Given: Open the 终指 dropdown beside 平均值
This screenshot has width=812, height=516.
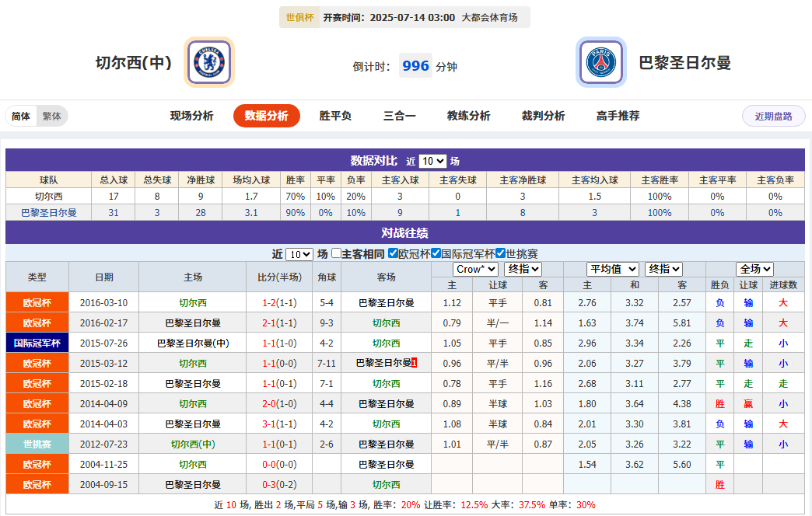Looking at the screenshot, I should click(663, 269).
